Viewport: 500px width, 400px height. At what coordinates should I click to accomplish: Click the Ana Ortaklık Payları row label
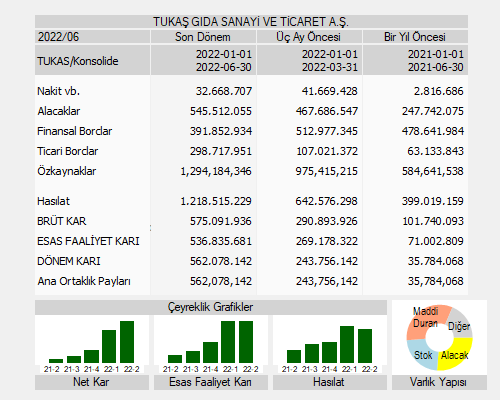coord(84,281)
